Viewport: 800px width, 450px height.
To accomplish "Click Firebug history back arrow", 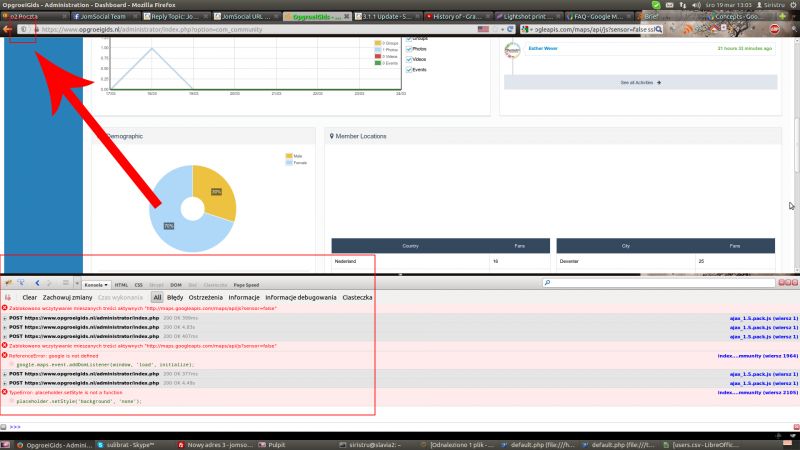I will click(x=37, y=284).
